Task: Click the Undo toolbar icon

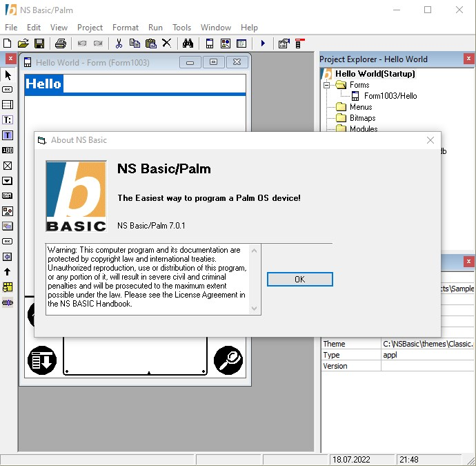Action: pyautogui.click(x=82, y=43)
